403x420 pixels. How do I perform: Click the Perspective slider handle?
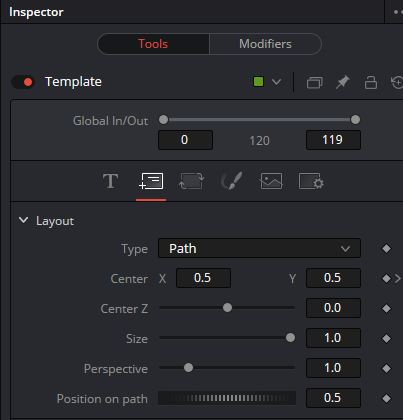coord(188,368)
